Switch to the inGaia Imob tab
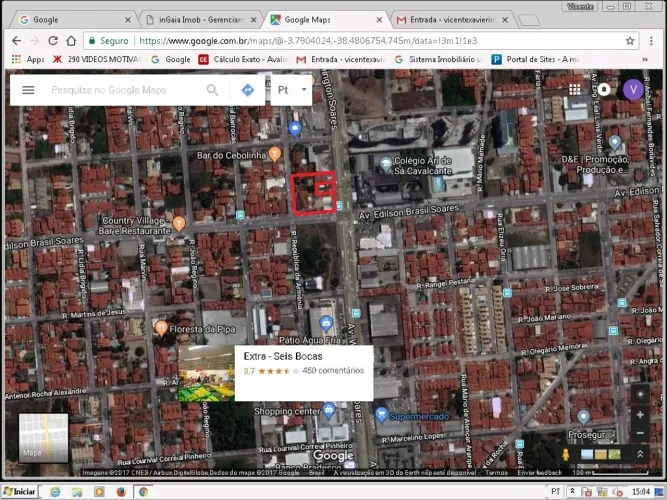Viewport: 667px width, 500px height. point(201,20)
